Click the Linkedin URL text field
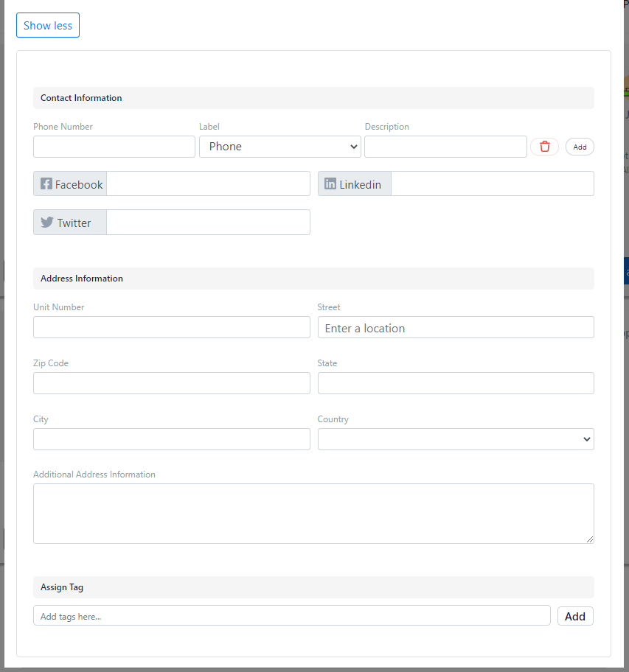Screen dimensions: 629x672 click(493, 184)
